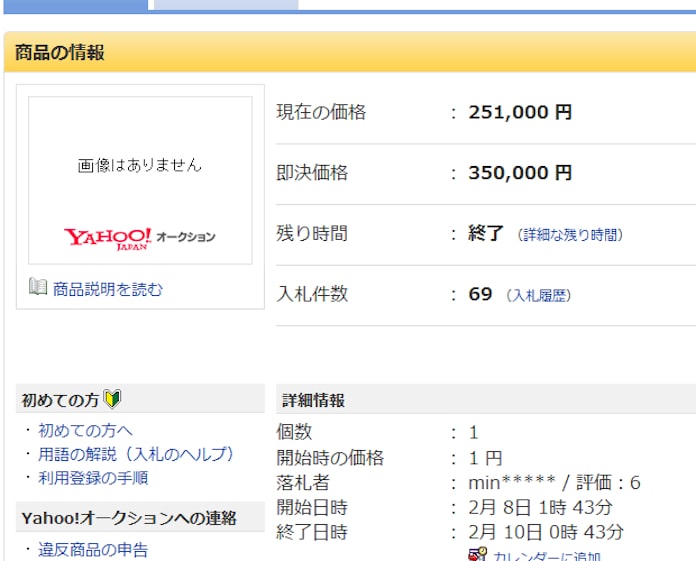This screenshot has height=561, width=696.
Task: Click the Yahoo! JAPAN オークション logo
Action: pyautogui.click(x=140, y=238)
